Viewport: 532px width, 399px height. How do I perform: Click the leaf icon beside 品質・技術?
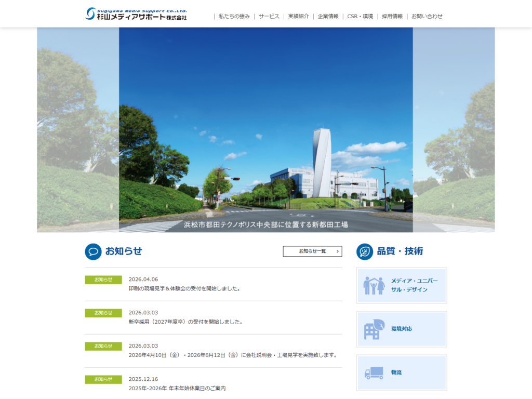click(x=365, y=251)
